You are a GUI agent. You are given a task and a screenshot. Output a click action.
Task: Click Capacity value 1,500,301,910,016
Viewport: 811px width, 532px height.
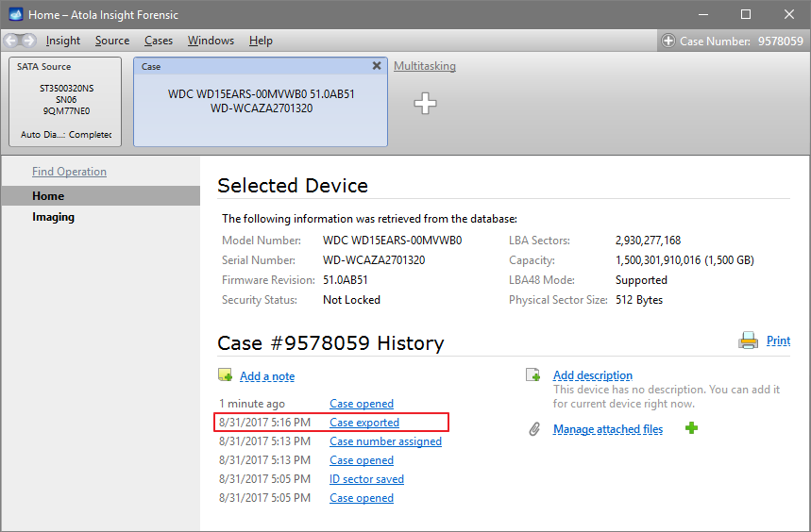pyautogui.click(x=684, y=259)
